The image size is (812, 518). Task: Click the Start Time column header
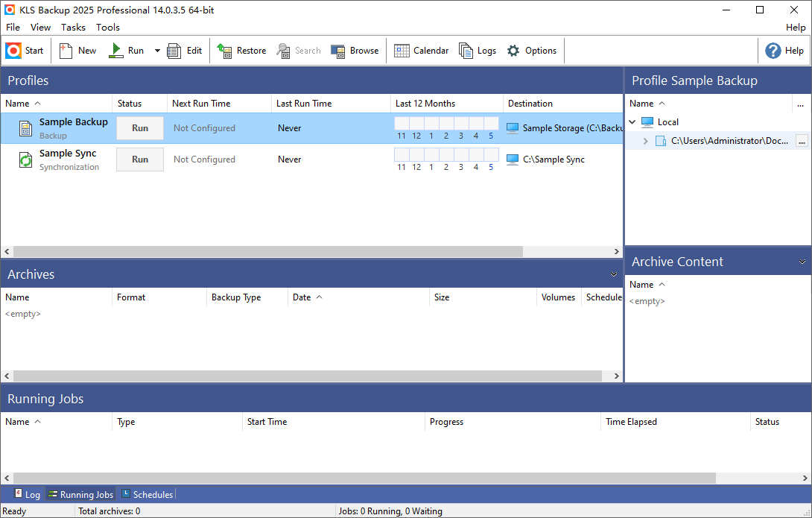click(333, 422)
